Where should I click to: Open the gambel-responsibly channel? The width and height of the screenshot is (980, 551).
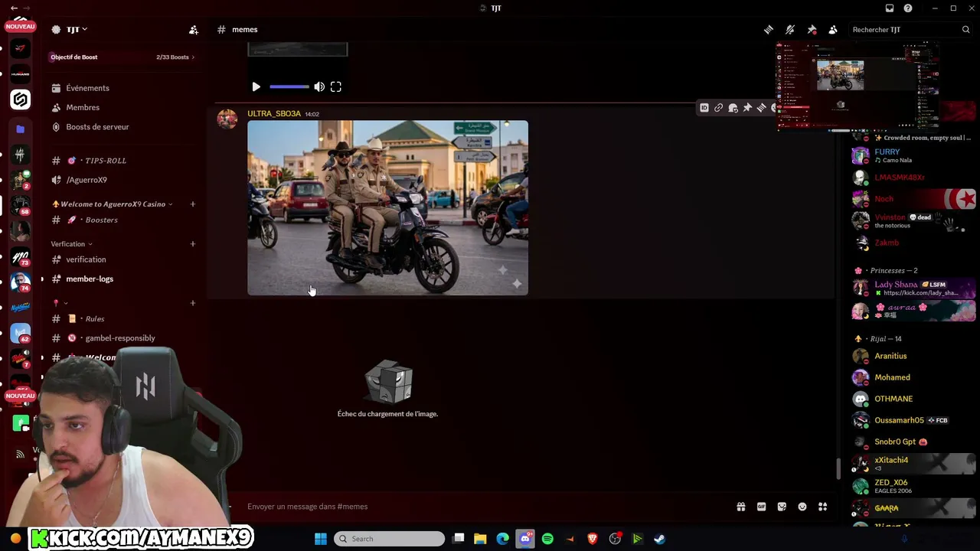click(x=120, y=338)
